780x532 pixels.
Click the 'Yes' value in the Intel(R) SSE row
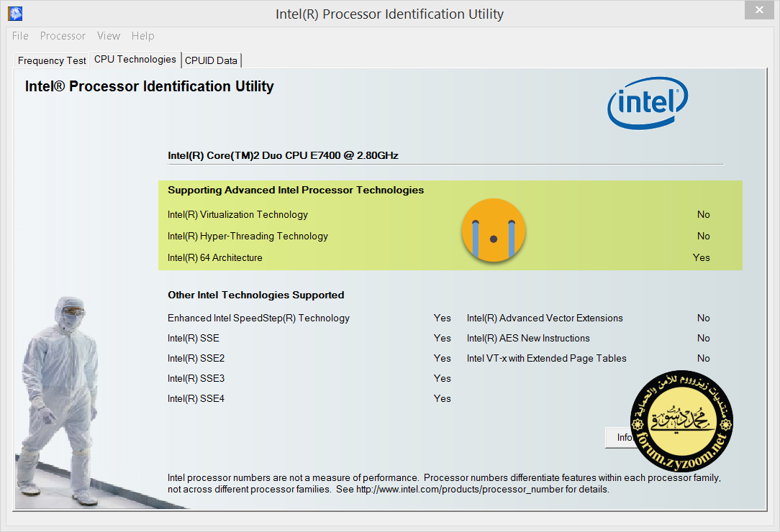click(443, 338)
